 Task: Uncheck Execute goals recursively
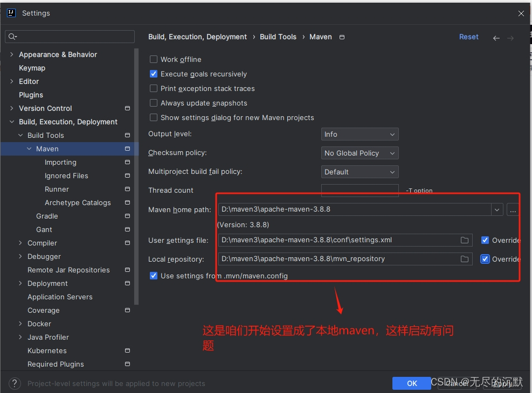[x=154, y=74]
